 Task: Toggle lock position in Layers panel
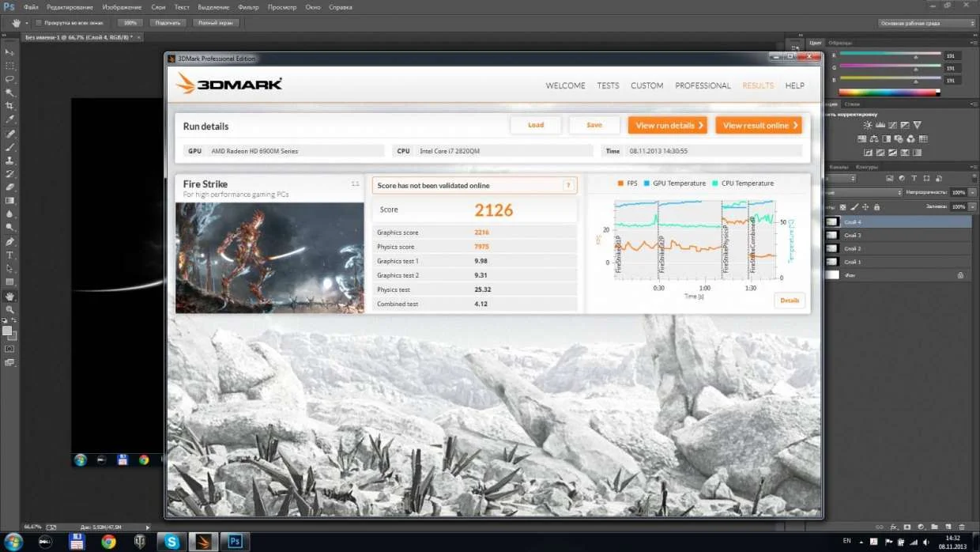point(865,207)
